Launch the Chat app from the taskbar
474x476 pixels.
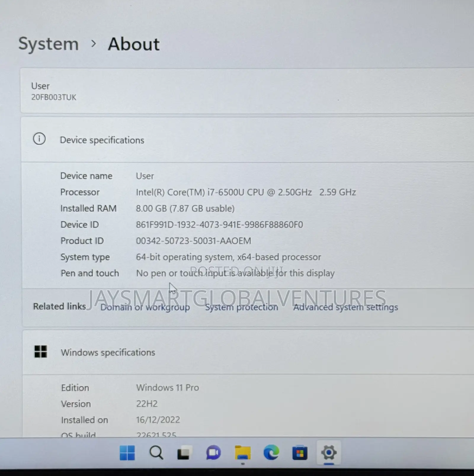[213, 453]
